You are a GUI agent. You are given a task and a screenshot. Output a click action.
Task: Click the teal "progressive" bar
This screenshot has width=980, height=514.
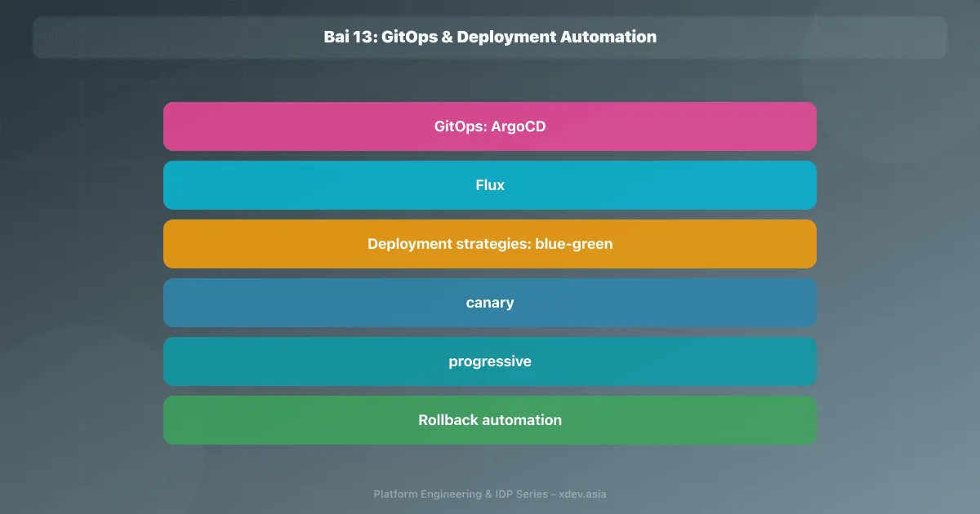[490, 361]
